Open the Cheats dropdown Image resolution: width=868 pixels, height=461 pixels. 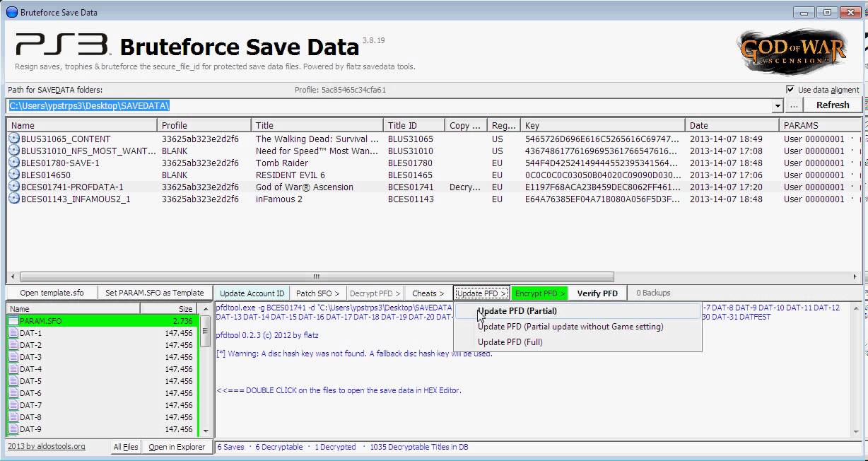pyautogui.click(x=428, y=293)
